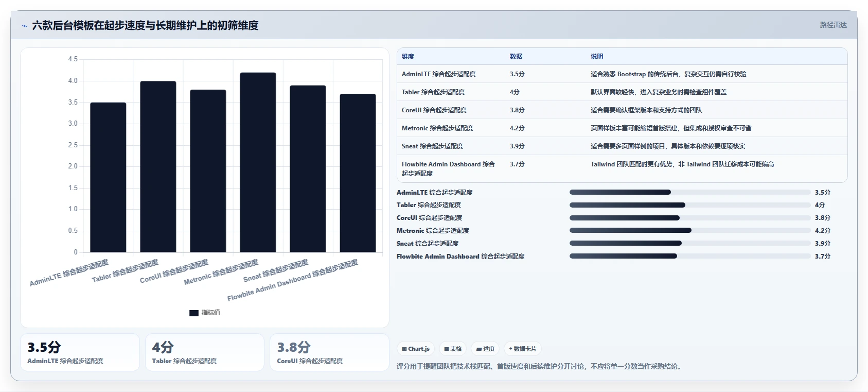The image size is (868, 392).
Task: Open the 3.8分 CoreUI data card
Action: (x=329, y=352)
